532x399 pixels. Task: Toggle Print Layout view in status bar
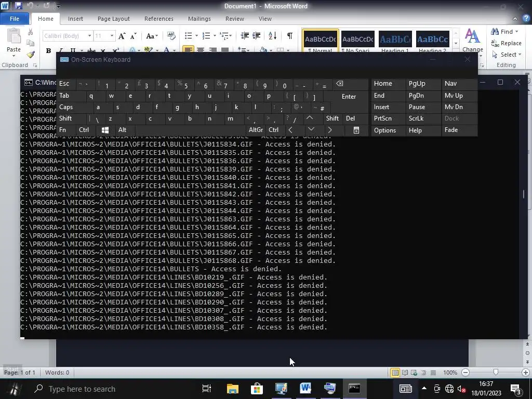[x=395, y=373]
